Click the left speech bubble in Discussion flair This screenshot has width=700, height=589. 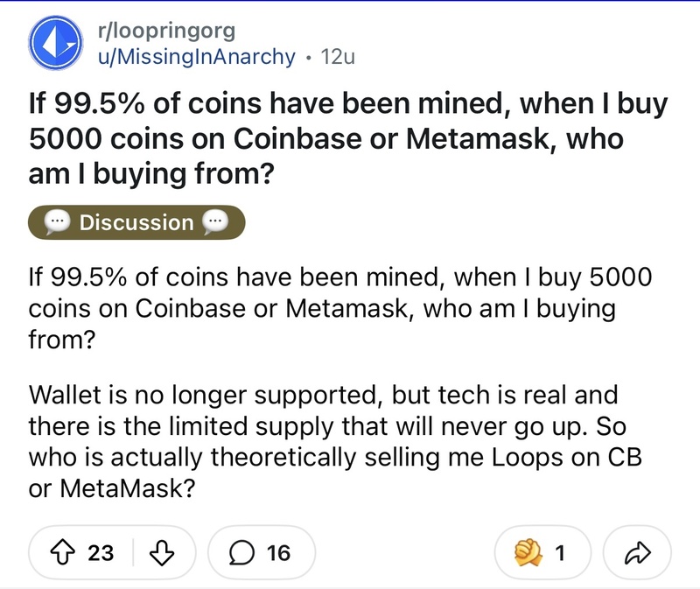[x=57, y=222]
